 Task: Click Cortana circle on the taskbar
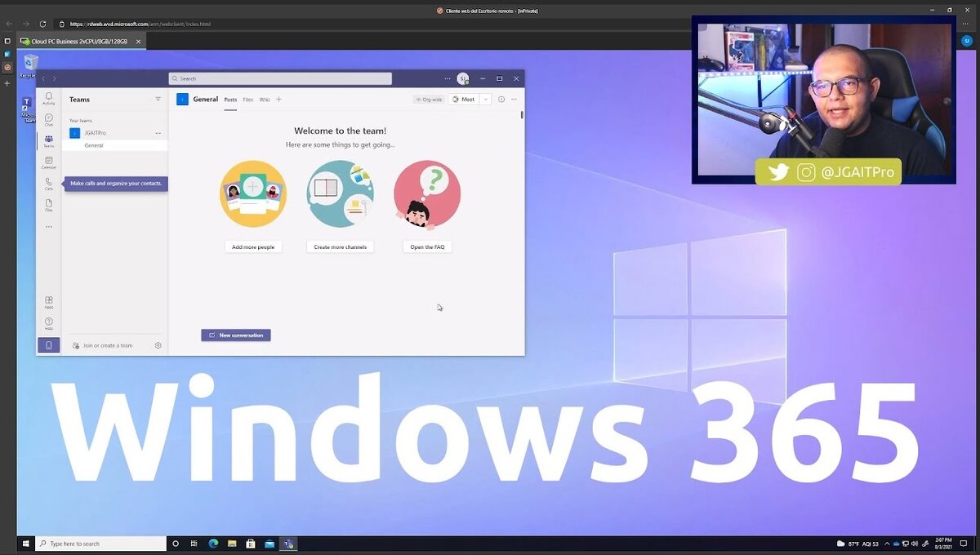tap(175, 544)
